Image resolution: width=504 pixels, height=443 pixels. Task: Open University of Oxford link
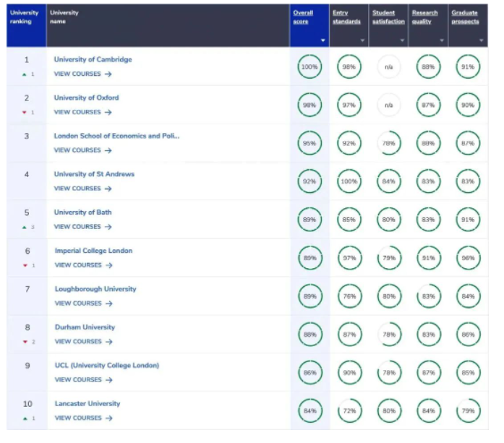[x=87, y=98]
